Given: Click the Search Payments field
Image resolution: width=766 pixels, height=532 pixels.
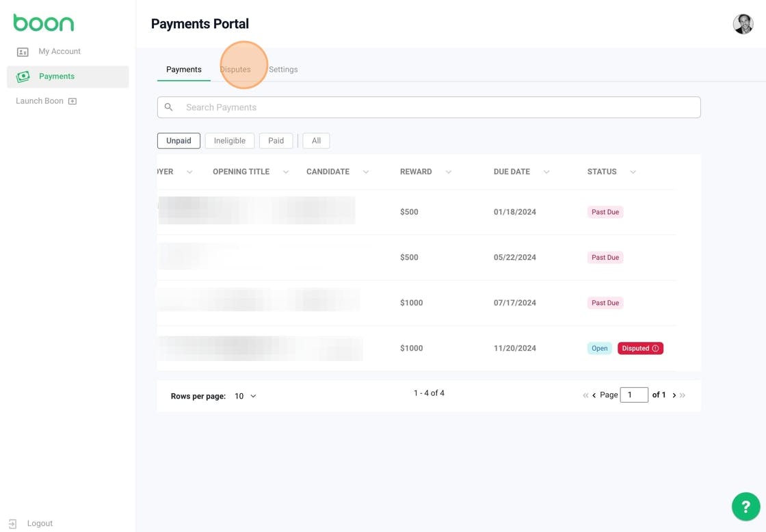Looking at the screenshot, I should (x=429, y=107).
